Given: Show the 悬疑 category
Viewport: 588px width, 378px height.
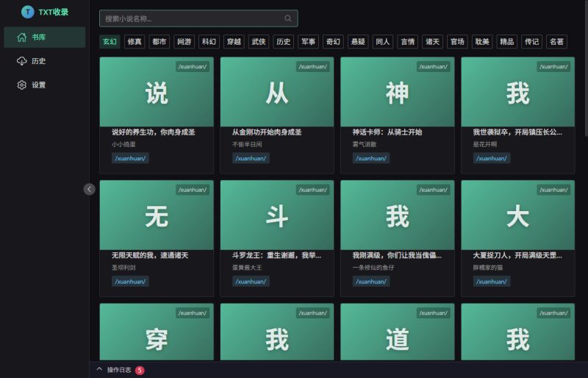Looking at the screenshot, I should pos(357,42).
